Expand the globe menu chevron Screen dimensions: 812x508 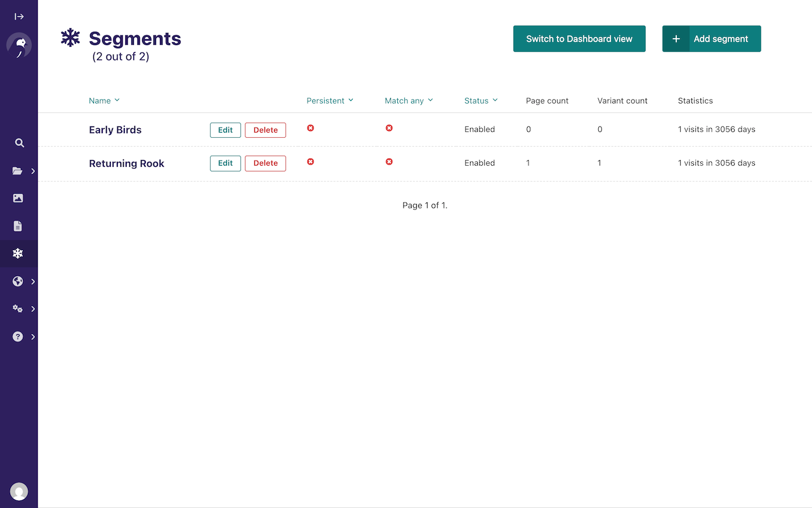coord(33,281)
